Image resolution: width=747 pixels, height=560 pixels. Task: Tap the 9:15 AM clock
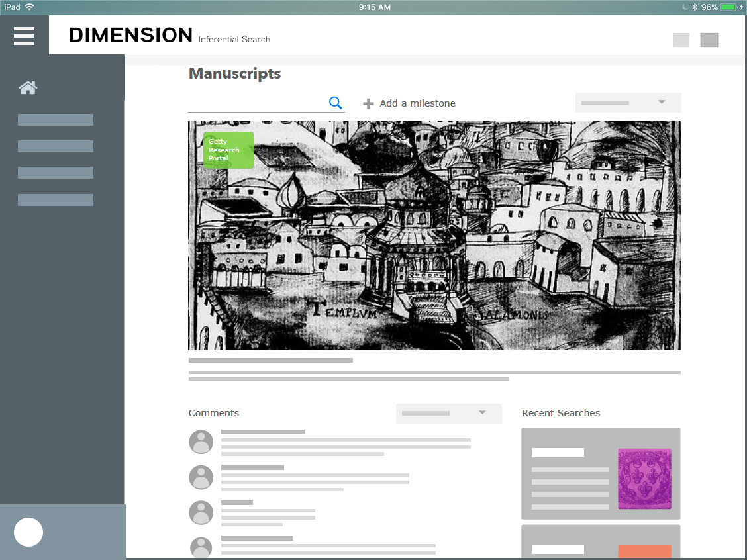[x=374, y=7]
